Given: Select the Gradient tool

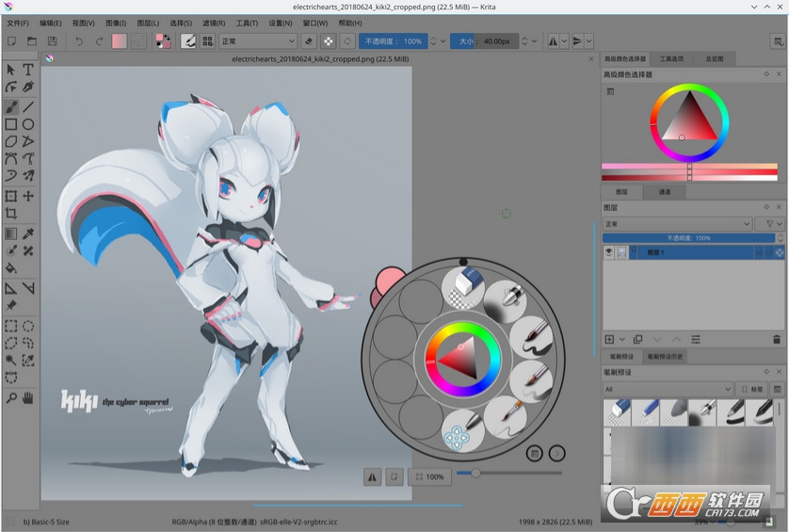Looking at the screenshot, I should click(11, 234).
